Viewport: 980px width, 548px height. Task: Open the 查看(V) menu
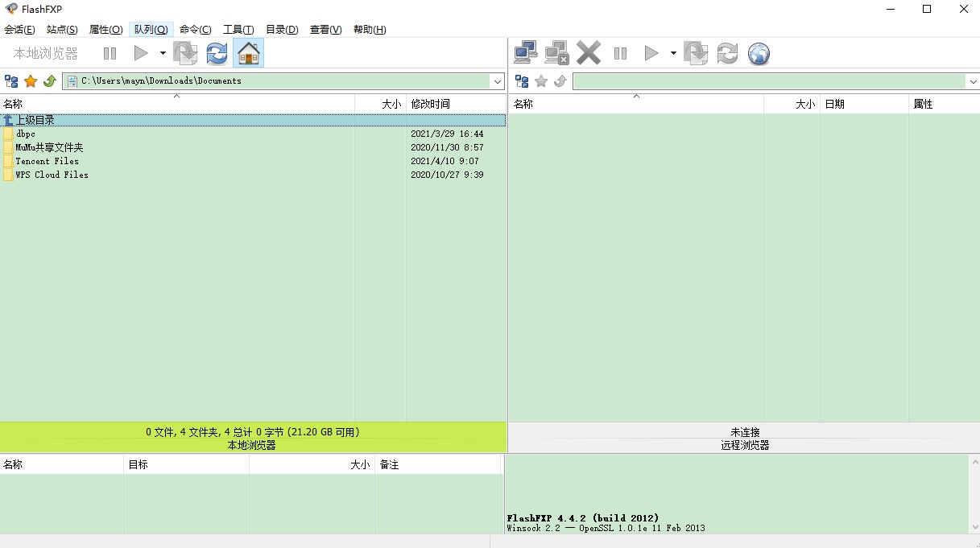[325, 30]
